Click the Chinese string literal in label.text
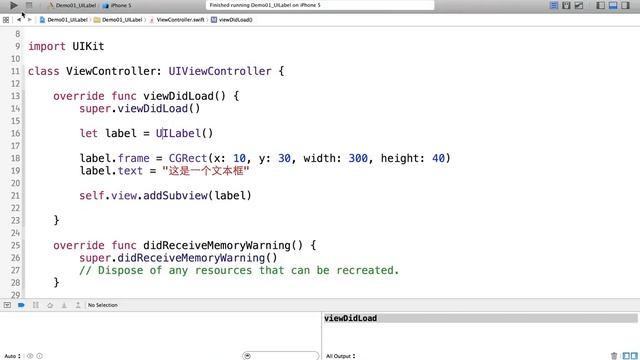640x360 pixels. click(206, 171)
